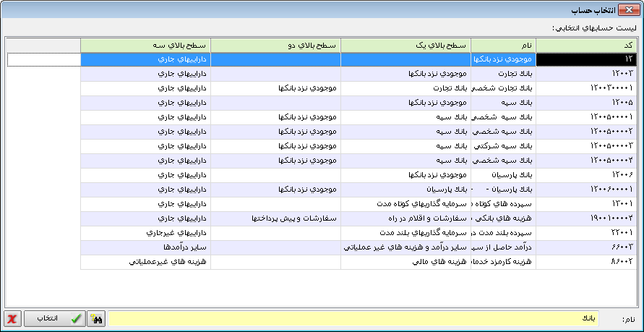This screenshot has width=644, height=332.
Task: Select code ۱۲۰۰۵۰۰۰۰۲ cell
Action: pyautogui.click(x=586, y=132)
